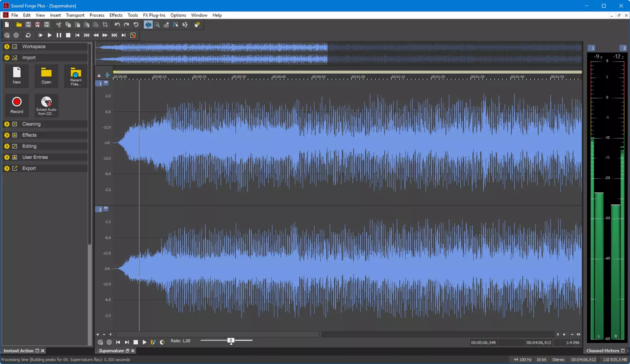Stop playback in the data window playbar
This screenshot has width=630, height=364.
pos(136,342)
